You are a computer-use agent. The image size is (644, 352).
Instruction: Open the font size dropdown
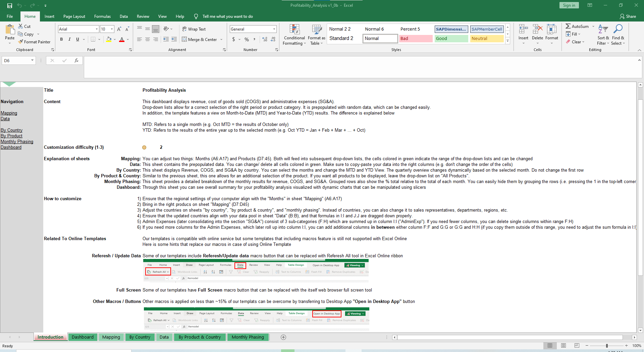pos(112,29)
